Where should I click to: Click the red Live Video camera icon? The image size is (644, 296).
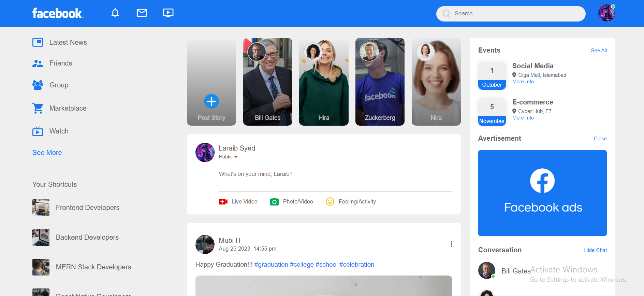[223, 202]
